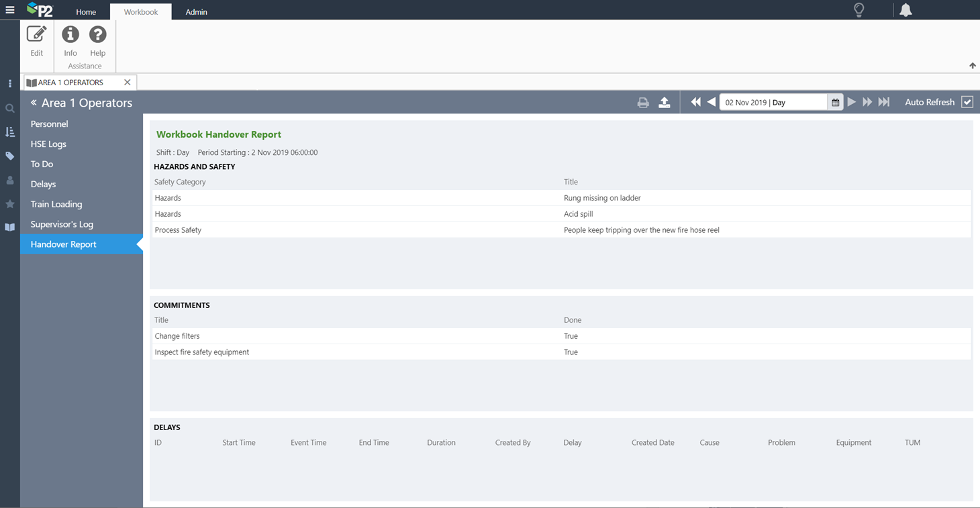Click the date and shift input field
The image size is (980, 508).
coord(772,103)
